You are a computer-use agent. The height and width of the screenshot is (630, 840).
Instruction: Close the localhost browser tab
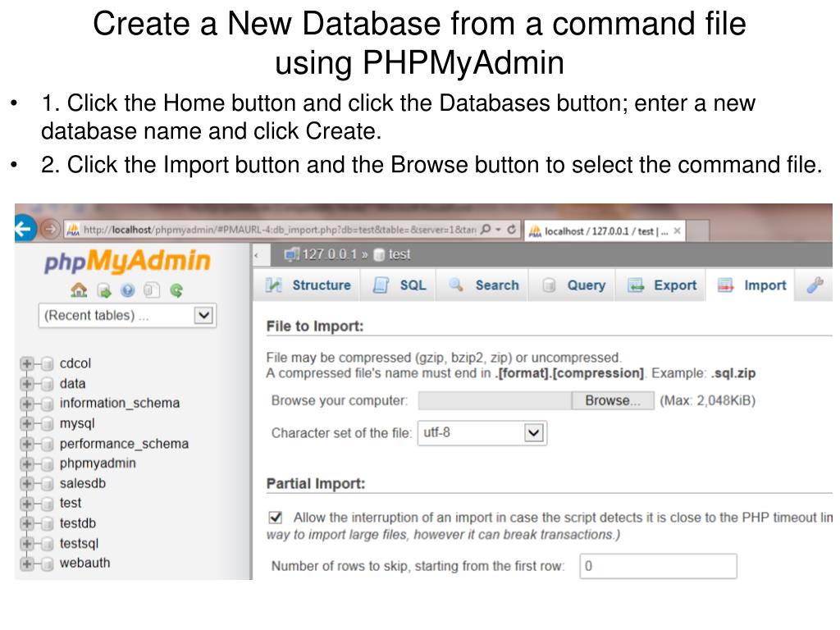(677, 231)
